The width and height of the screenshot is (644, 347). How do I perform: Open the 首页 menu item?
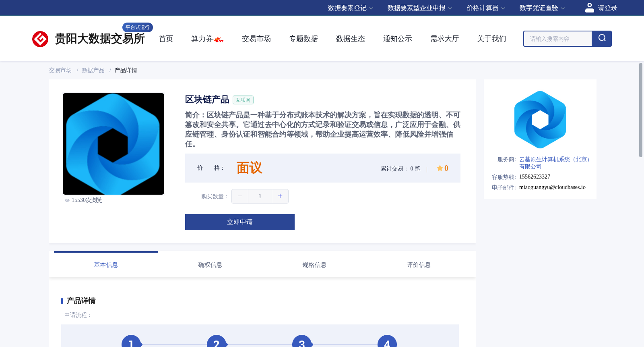[166, 39]
